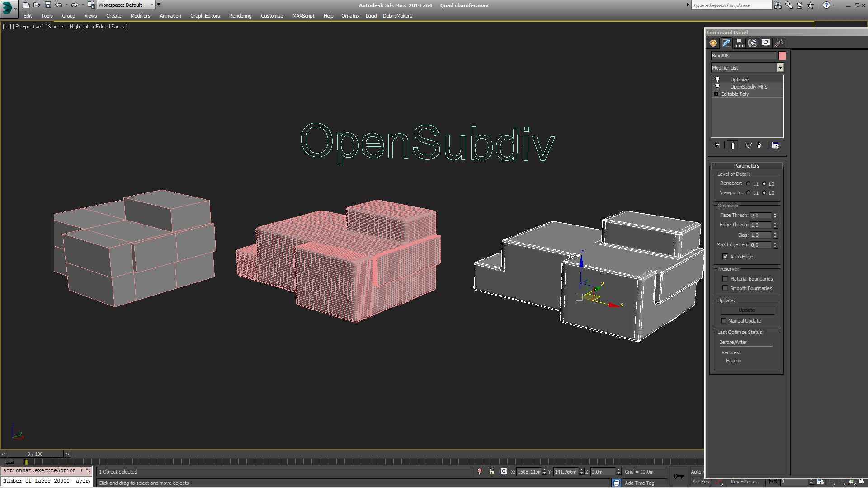Image resolution: width=868 pixels, height=488 pixels.
Task: Open the Modifier List dropdown
Action: [780, 68]
